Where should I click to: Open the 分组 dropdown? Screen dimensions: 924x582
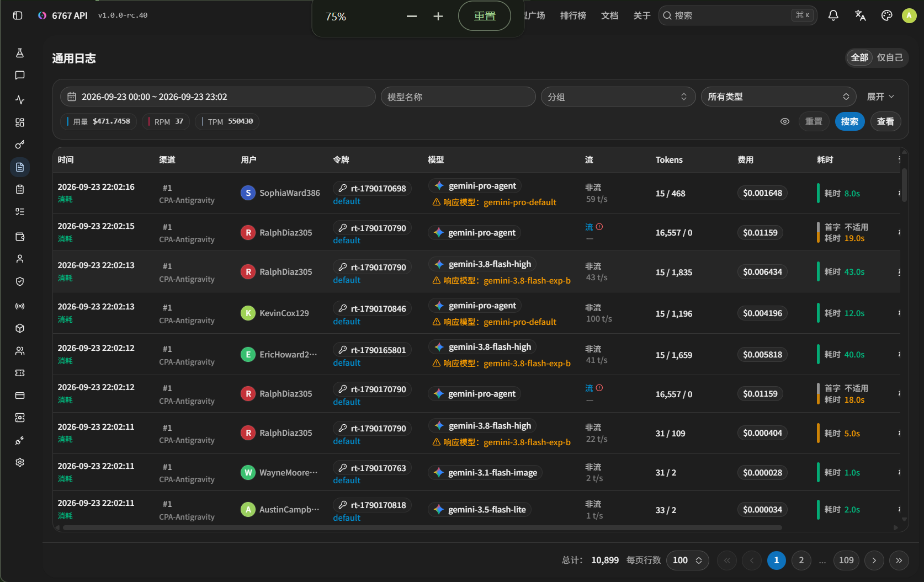pyautogui.click(x=618, y=97)
